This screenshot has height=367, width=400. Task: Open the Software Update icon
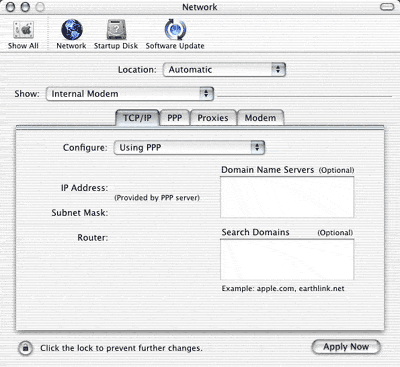(175, 30)
